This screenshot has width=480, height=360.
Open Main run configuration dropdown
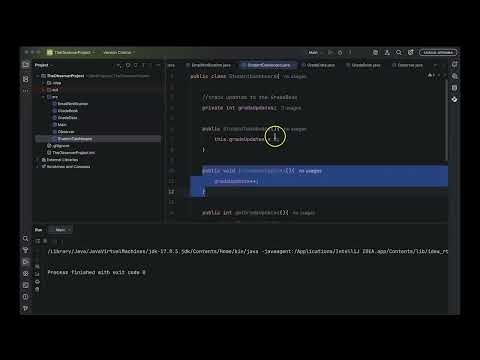click(316, 53)
